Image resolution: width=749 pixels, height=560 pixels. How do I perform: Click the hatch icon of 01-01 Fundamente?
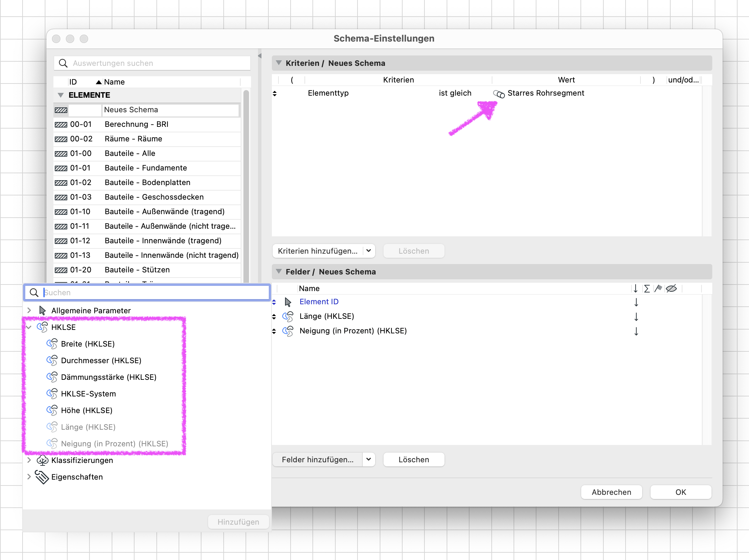(x=61, y=168)
